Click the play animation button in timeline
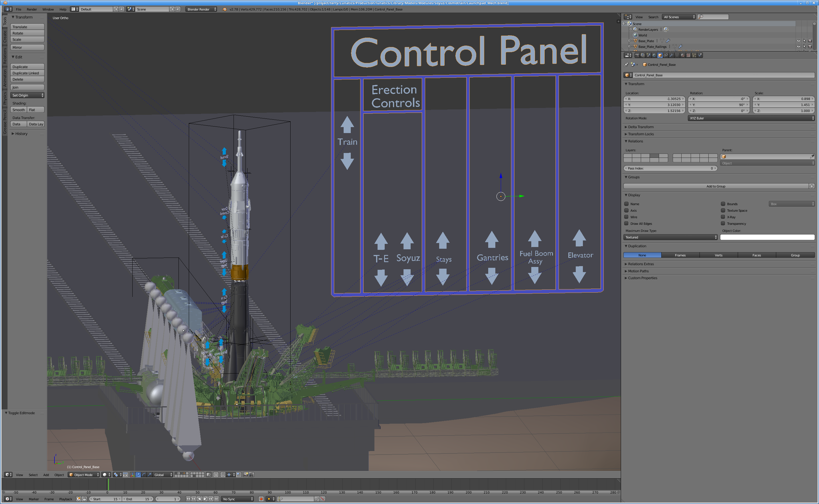Screen dimensions: 819x504 point(205,499)
